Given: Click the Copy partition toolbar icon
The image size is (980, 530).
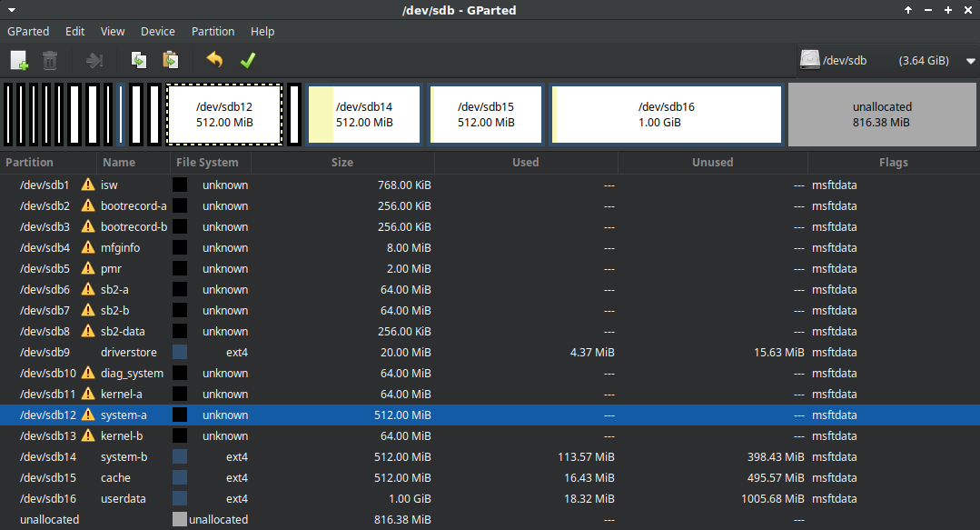Looking at the screenshot, I should (x=139, y=60).
